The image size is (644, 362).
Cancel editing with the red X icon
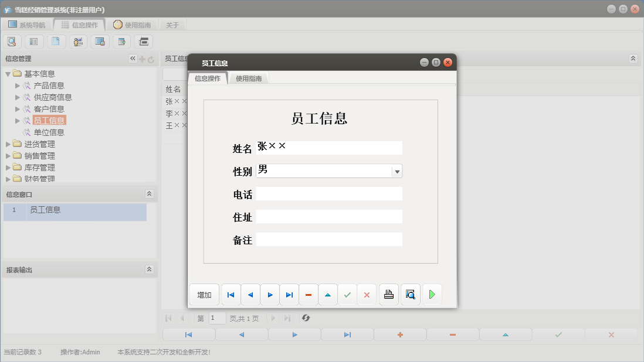click(x=367, y=294)
